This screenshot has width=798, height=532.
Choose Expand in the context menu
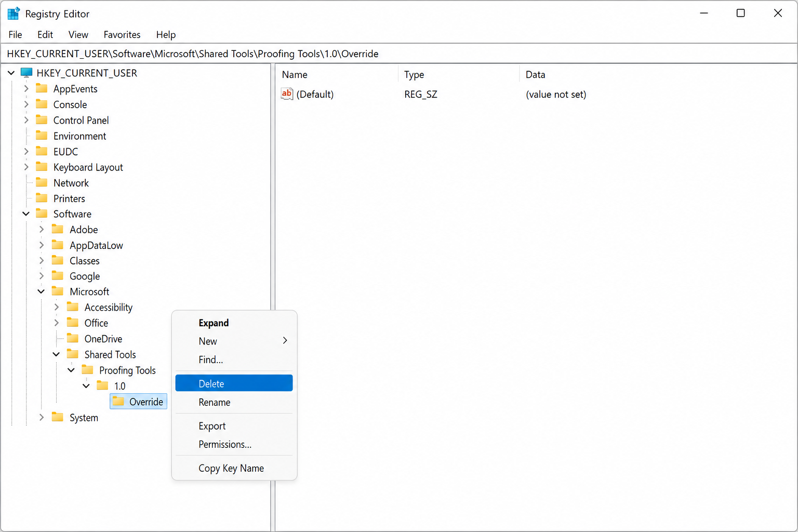pyautogui.click(x=234, y=323)
